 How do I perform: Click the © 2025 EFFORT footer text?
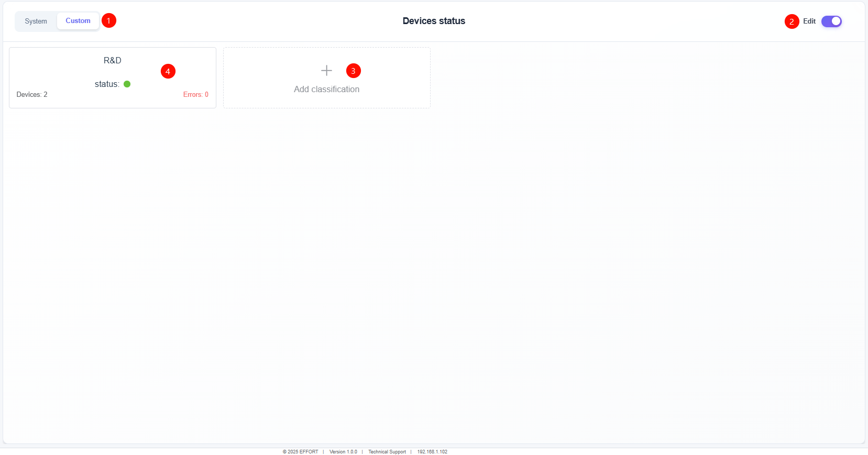coord(301,452)
